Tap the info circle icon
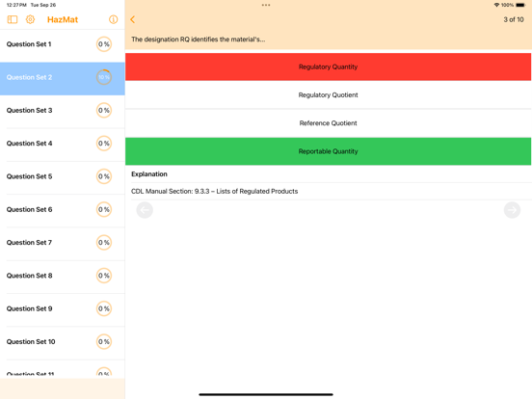Viewport: 532px width, 399px height. (x=114, y=19)
